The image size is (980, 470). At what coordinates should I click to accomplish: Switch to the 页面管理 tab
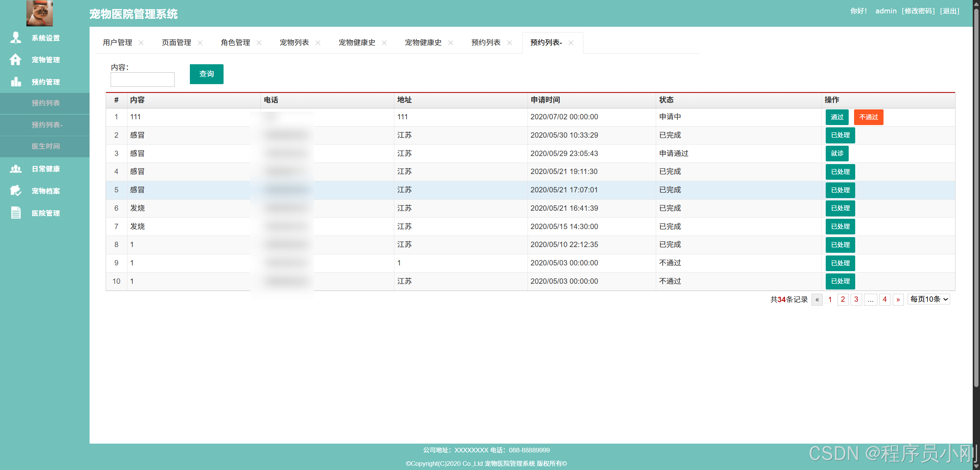176,42
